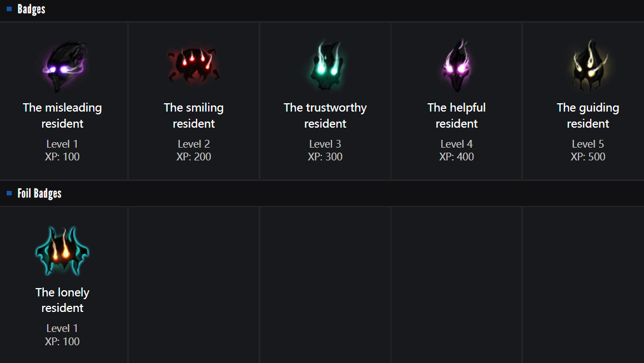Click the guiding resident badge icon
This screenshot has height=363, width=644.
[x=588, y=67]
